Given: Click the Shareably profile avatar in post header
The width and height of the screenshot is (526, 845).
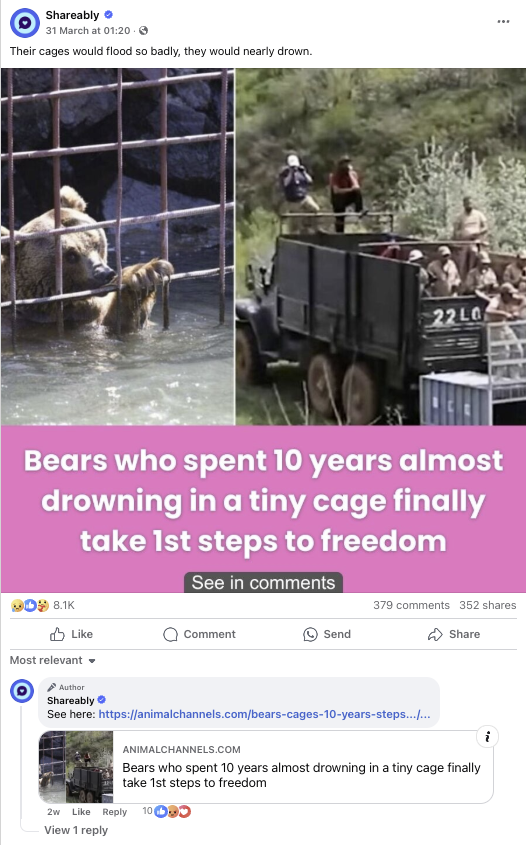Looking at the screenshot, I should click(x=25, y=23).
